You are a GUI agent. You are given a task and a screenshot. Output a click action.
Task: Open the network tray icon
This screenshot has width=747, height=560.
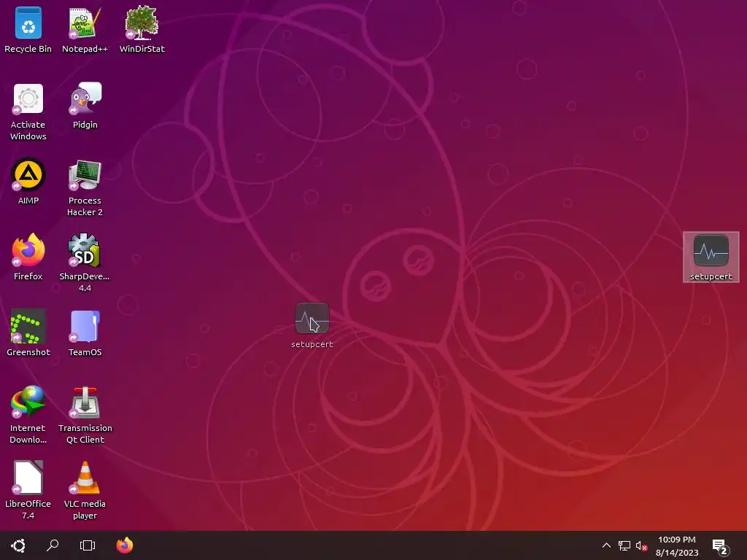[624, 545]
